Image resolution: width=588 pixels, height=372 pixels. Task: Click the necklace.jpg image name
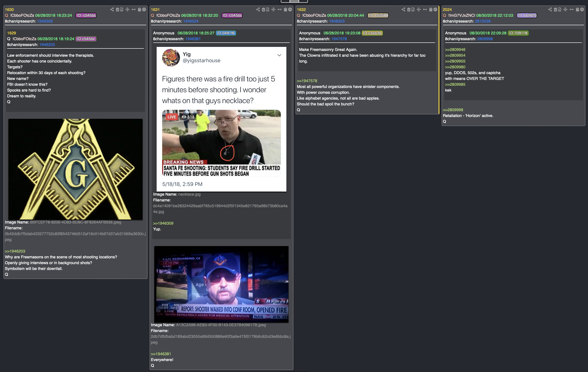click(189, 194)
